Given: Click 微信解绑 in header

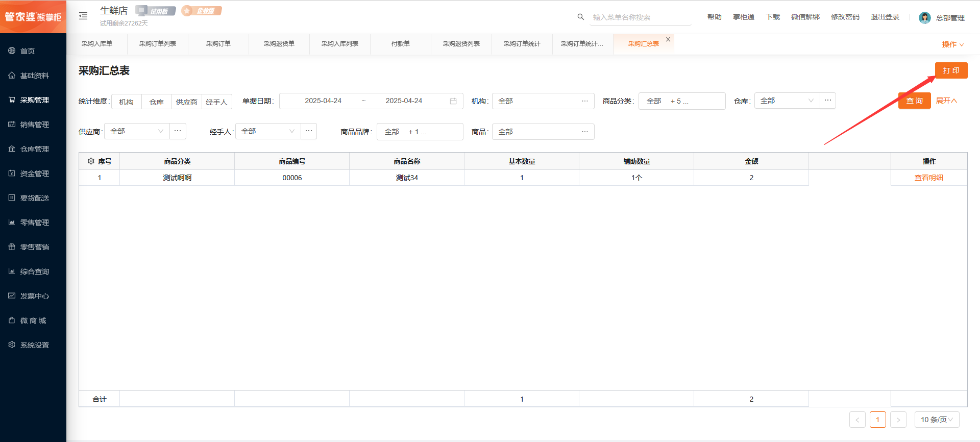Looking at the screenshot, I should tap(805, 17).
